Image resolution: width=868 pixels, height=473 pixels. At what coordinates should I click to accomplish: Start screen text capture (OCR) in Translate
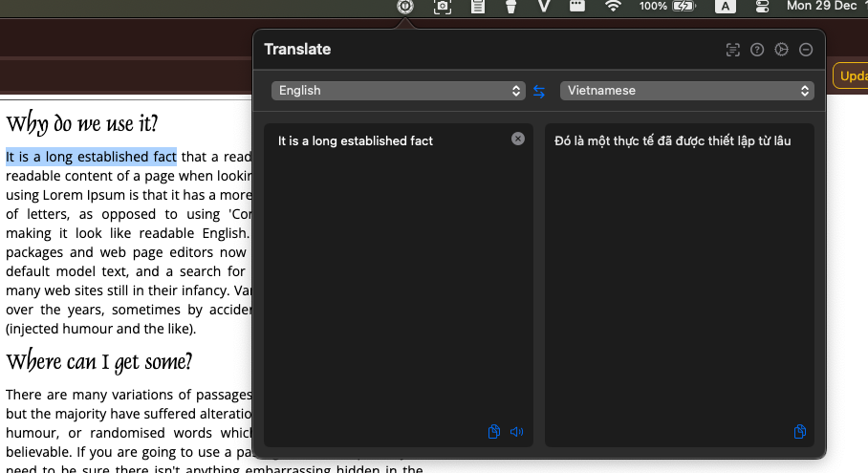click(x=732, y=50)
